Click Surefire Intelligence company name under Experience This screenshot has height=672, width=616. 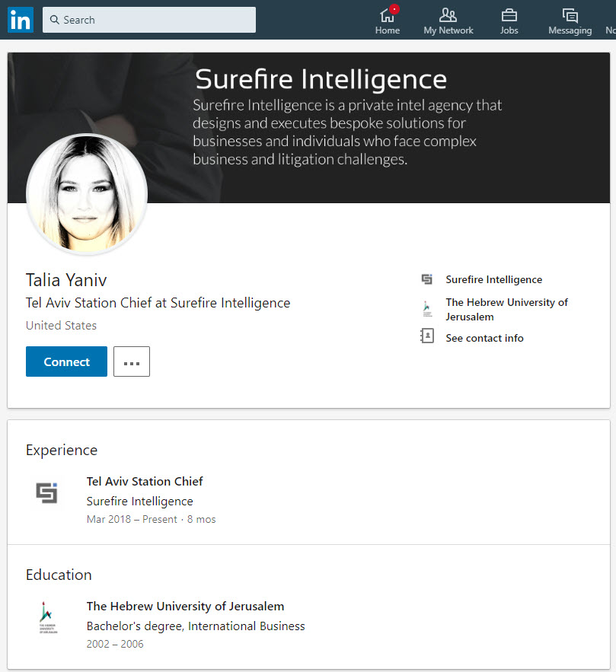tap(140, 501)
